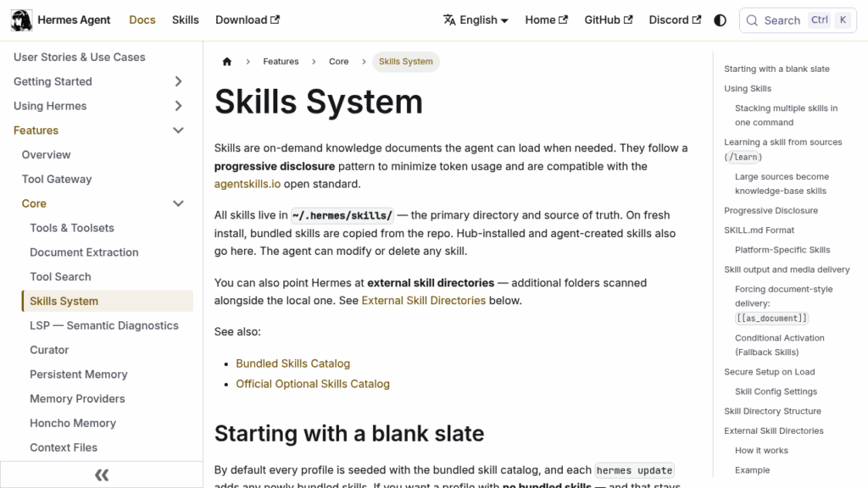Open the Context Files page
Screen dimensions: 868x488
pyautogui.click(x=64, y=447)
